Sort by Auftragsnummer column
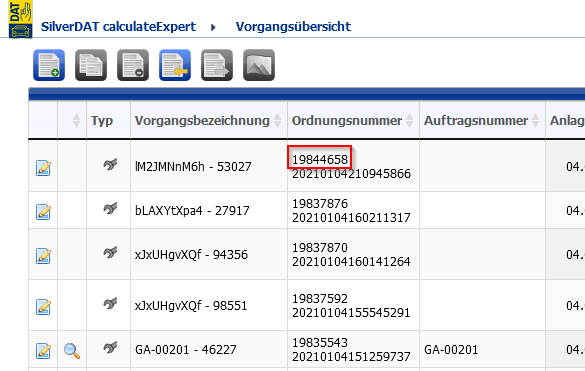The width and height of the screenshot is (585, 371). pos(535,121)
